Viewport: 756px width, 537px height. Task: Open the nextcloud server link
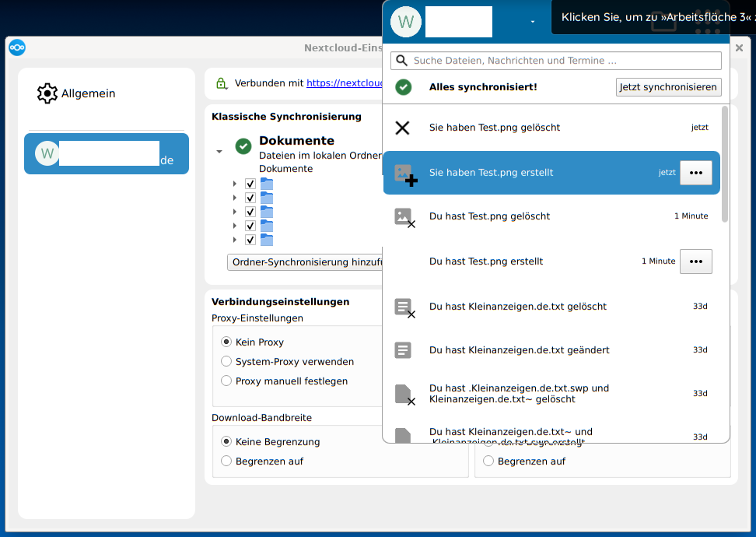tap(345, 83)
